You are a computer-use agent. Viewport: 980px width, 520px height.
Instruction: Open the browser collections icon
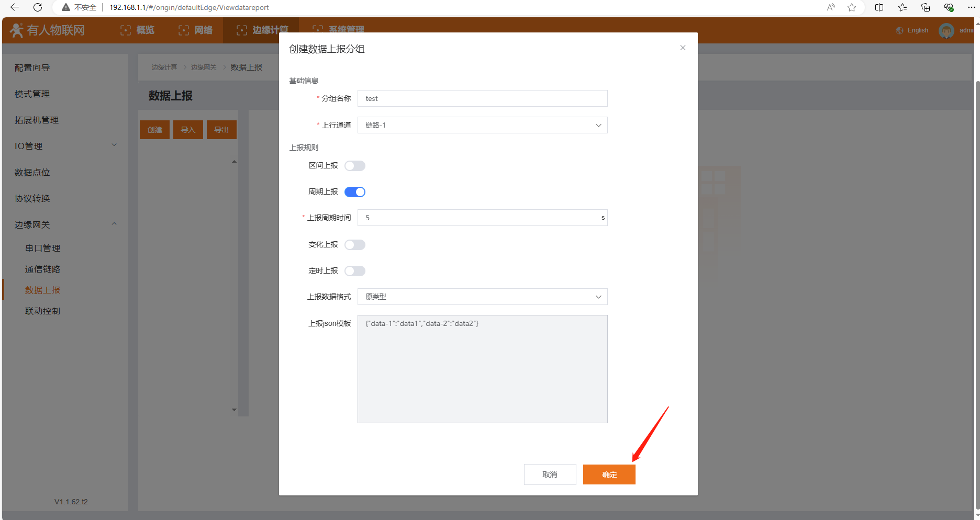point(926,7)
